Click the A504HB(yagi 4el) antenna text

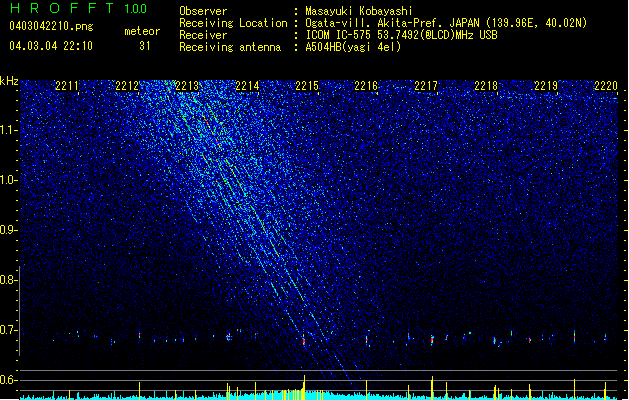[x=353, y=47]
